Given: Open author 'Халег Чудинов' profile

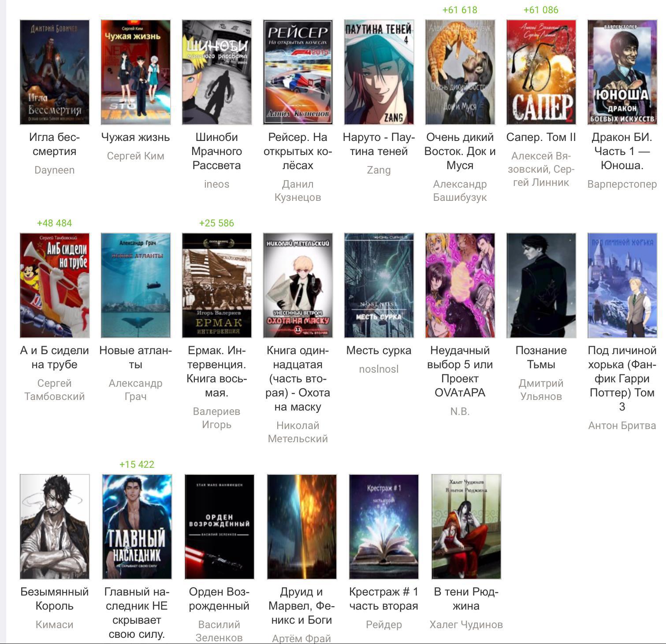Looking at the screenshot, I should (x=466, y=625).
